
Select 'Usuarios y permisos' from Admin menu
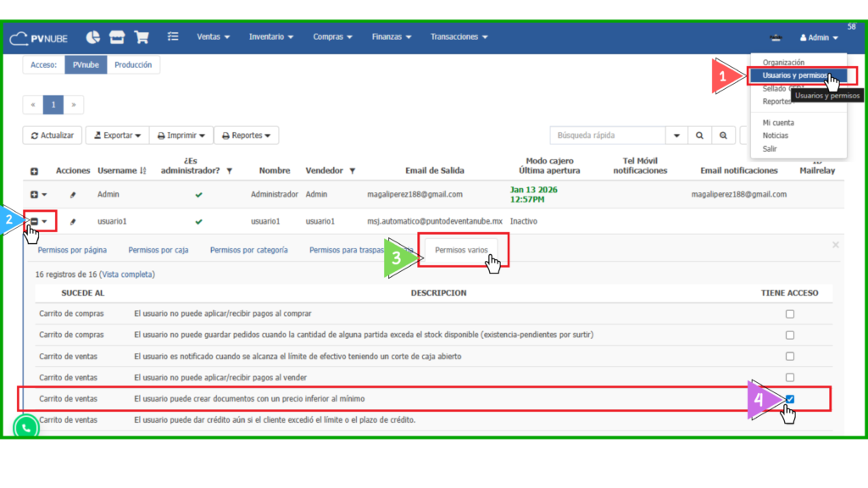tap(794, 75)
